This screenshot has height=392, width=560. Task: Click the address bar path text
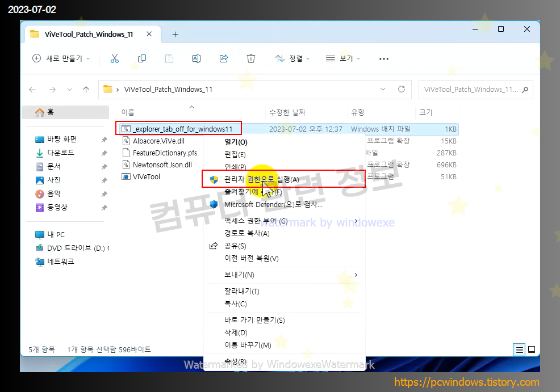168,90
